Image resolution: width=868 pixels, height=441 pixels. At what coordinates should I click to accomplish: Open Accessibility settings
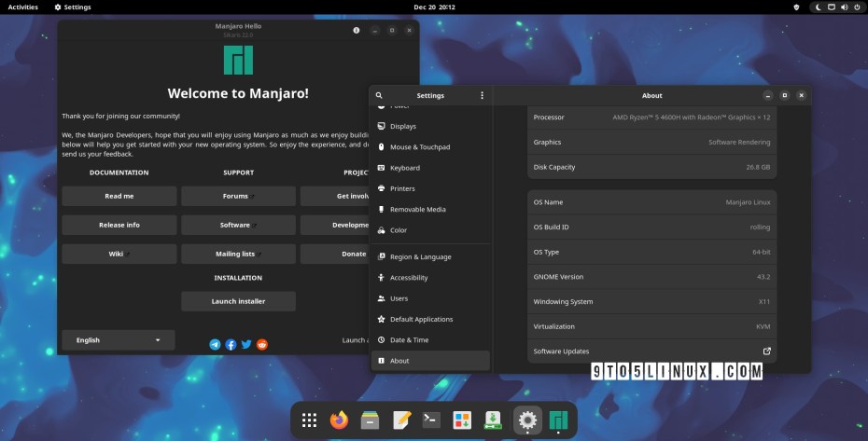click(430, 278)
